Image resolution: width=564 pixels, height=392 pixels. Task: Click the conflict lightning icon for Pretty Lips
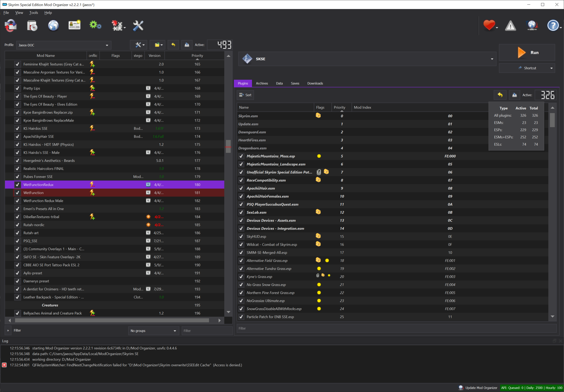(92, 88)
